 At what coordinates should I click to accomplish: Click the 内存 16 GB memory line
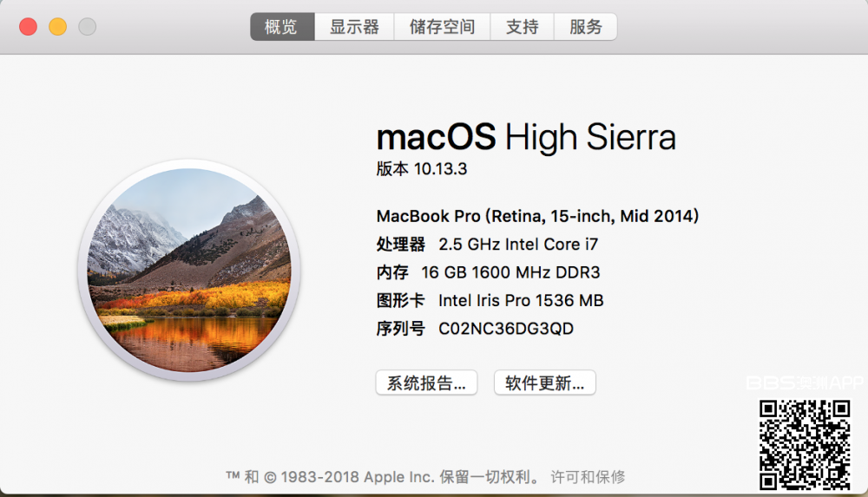tap(488, 272)
